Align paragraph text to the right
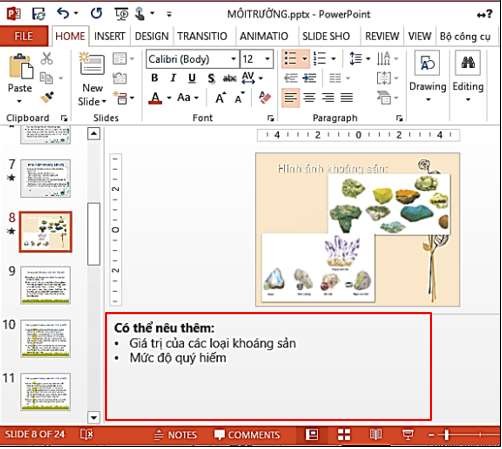The height and width of the screenshot is (449, 502). pos(328,98)
